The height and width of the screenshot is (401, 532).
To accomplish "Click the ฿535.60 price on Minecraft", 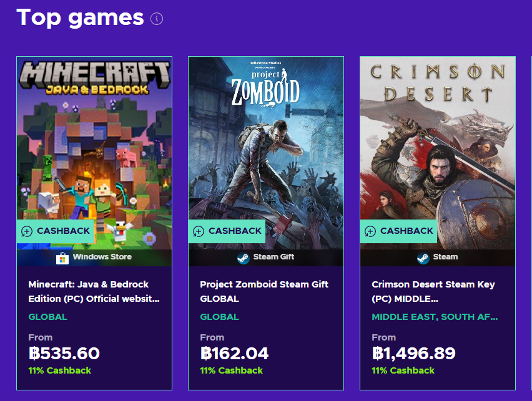I will [x=64, y=354].
